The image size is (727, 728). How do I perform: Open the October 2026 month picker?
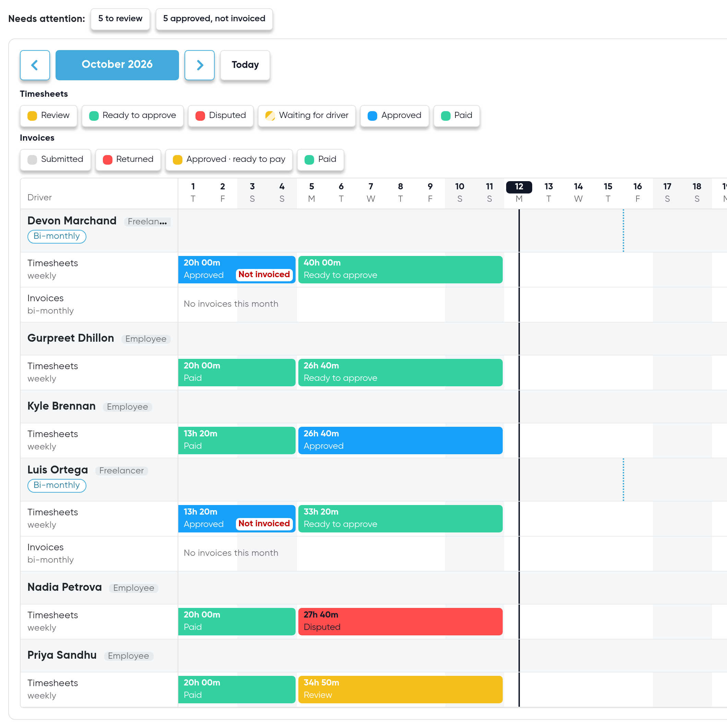pos(117,65)
